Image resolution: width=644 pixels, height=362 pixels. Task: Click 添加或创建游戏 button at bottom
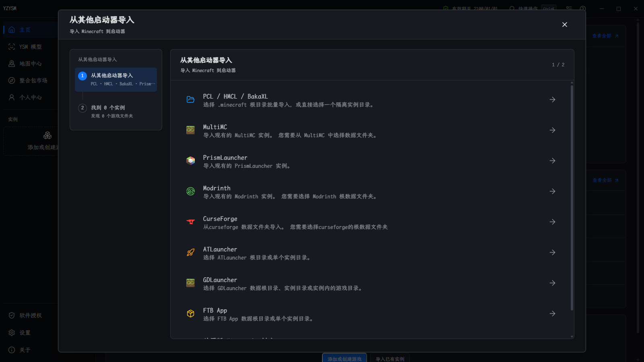[345, 358]
